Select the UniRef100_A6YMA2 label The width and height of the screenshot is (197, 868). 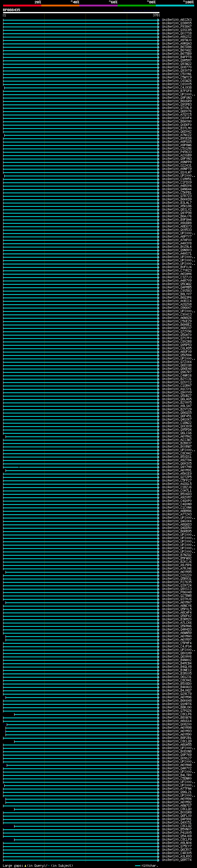point(177,436)
